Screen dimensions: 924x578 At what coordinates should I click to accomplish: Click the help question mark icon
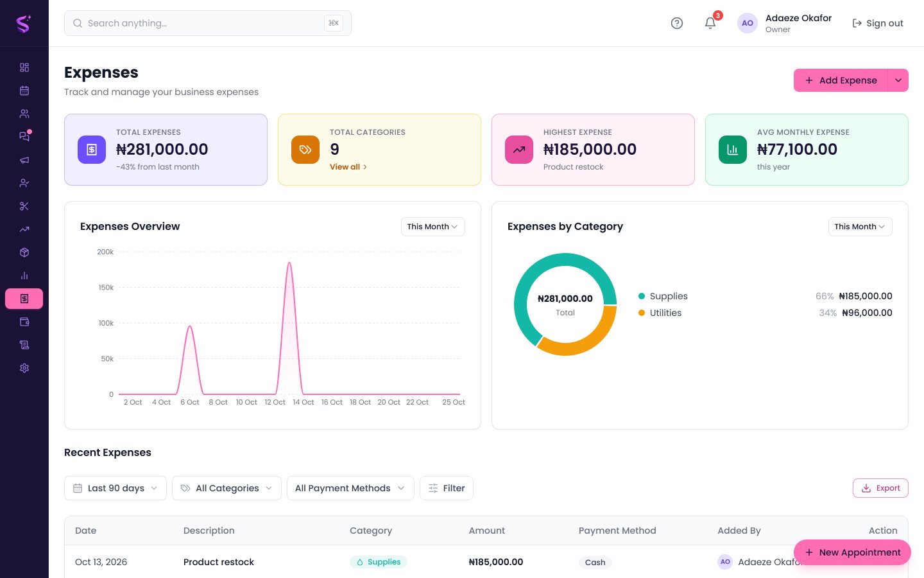677,23
